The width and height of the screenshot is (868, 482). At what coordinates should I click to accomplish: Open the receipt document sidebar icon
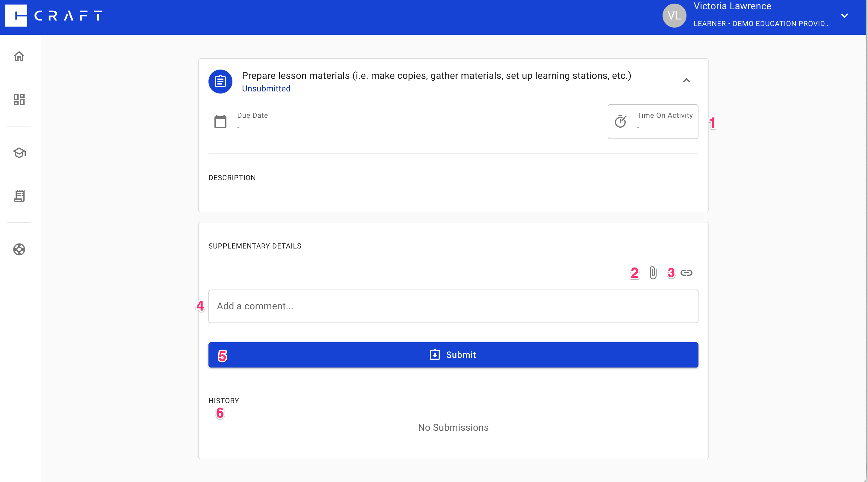[19, 196]
